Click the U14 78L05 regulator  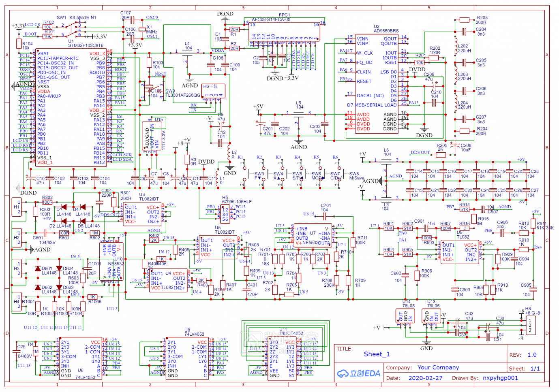tap(405, 316)
